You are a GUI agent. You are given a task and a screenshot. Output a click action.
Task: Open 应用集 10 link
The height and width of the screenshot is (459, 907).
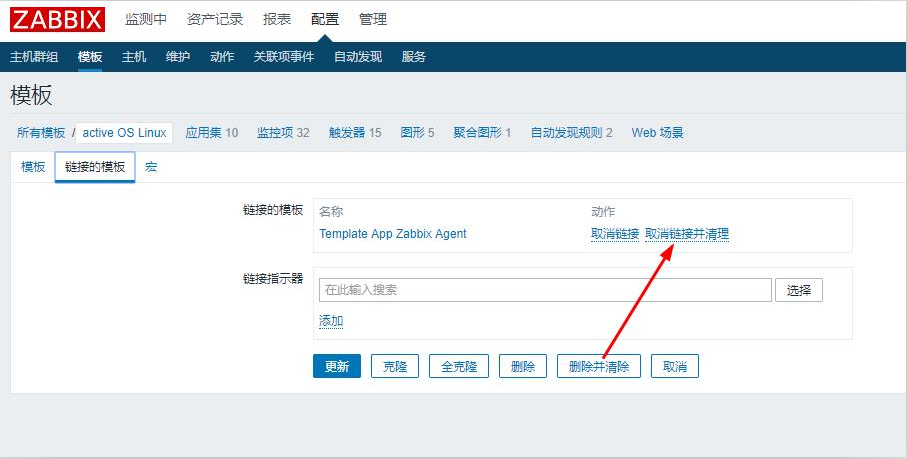point(212,133)
